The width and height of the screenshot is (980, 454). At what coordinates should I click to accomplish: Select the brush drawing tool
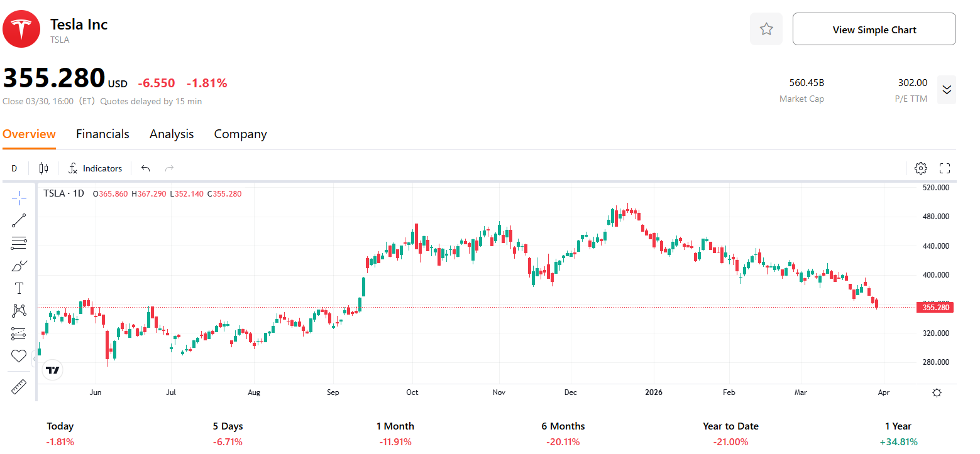coord(19,266)
